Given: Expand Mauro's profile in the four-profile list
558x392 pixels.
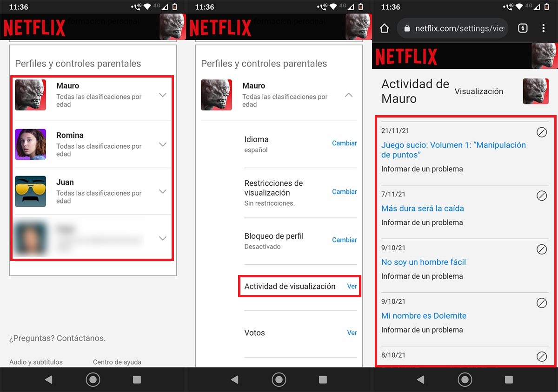Looking at the screenshot, I should click(163, 95).
